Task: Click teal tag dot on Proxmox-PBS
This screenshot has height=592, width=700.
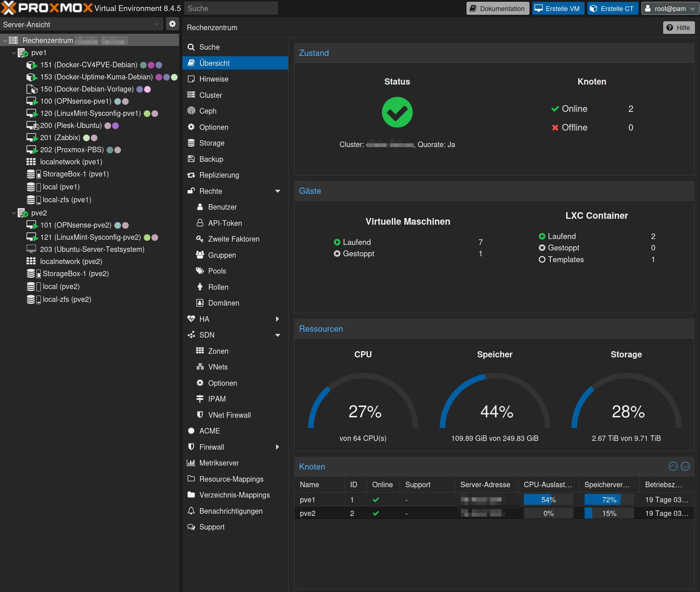Action: point(110,150)
